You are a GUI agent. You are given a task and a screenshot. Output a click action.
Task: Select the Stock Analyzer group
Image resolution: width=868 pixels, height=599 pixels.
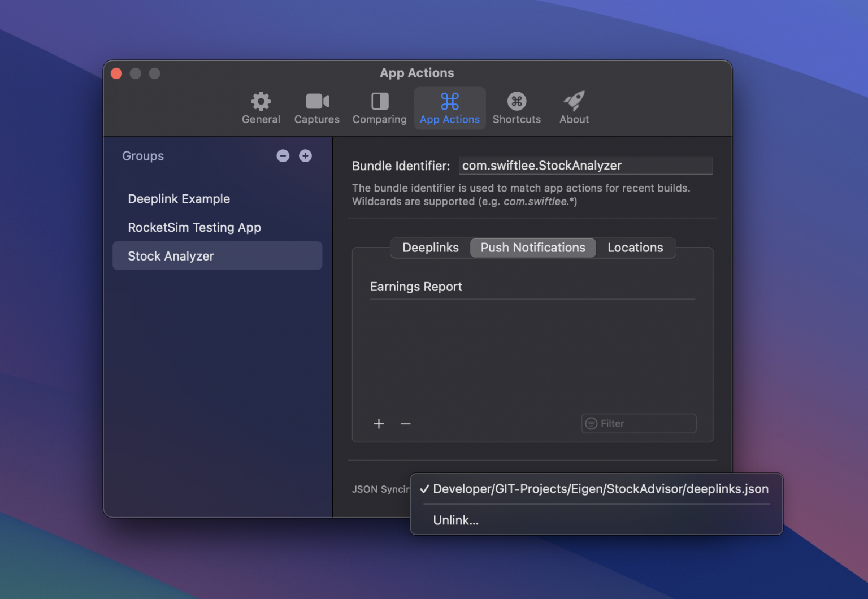171,256
